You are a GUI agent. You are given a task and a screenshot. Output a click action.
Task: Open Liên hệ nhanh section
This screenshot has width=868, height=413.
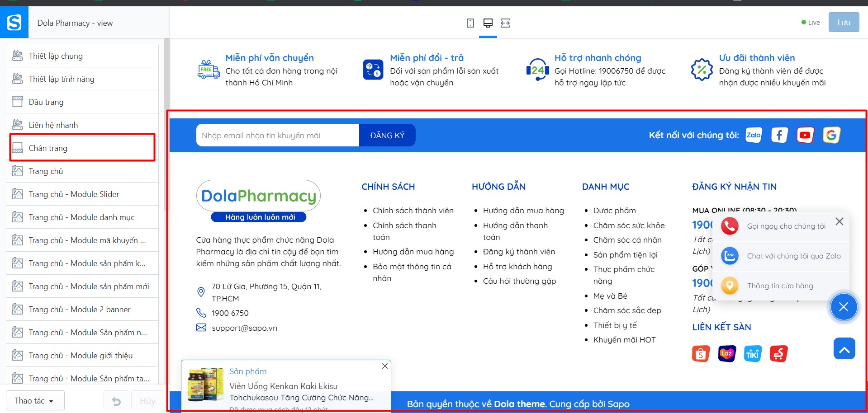tap(82, 125)
